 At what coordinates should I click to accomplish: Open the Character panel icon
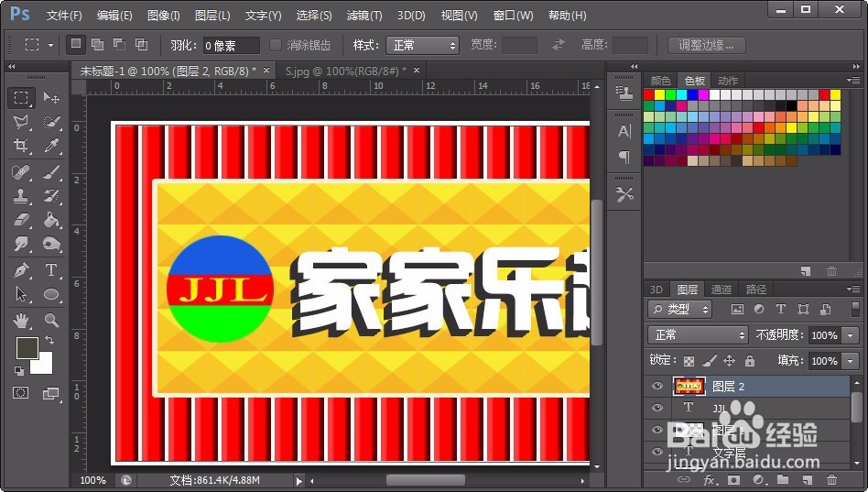pyautogui.click(x=624, y=131)
